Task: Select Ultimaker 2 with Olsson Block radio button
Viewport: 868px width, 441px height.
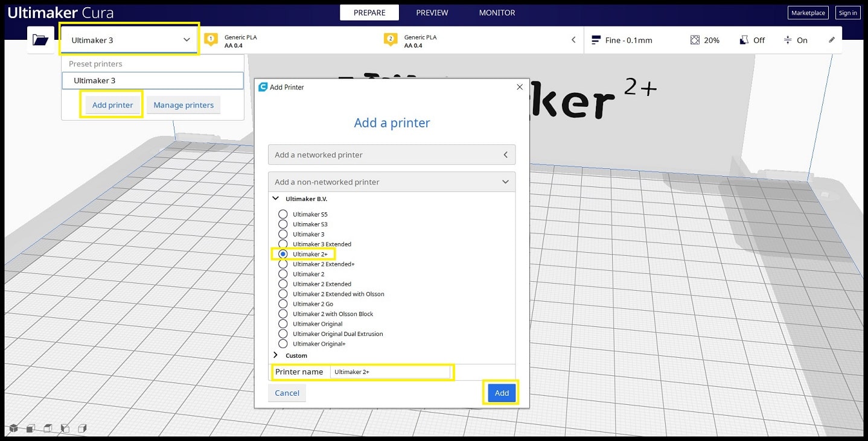Action: 282,314
